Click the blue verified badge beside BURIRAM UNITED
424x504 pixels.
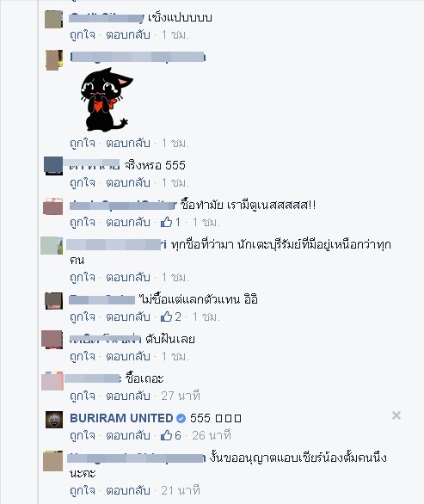[x=181, y=418]
